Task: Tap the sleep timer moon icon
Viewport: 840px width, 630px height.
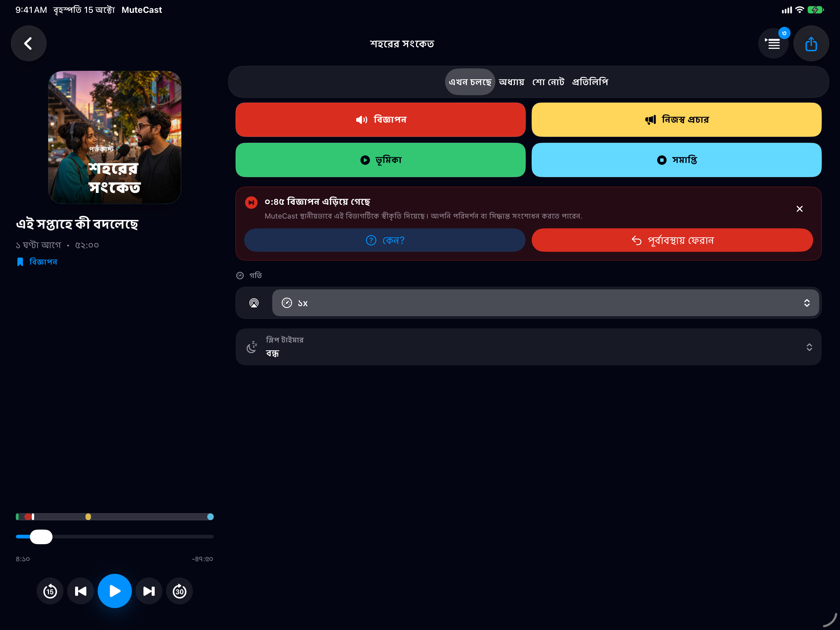Action: point(252,347)
